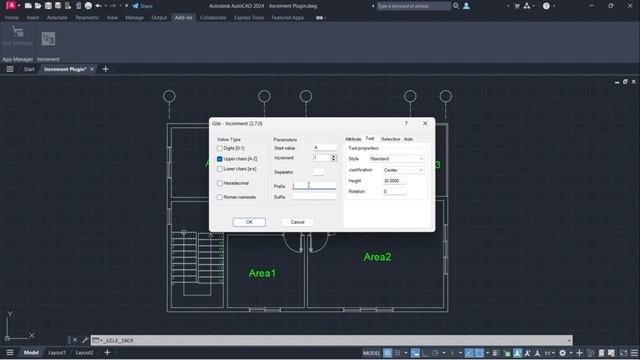This screenshot has height=360, width=640.
Task: Toggle the clean screen status icon
Action: coord(623,353)
